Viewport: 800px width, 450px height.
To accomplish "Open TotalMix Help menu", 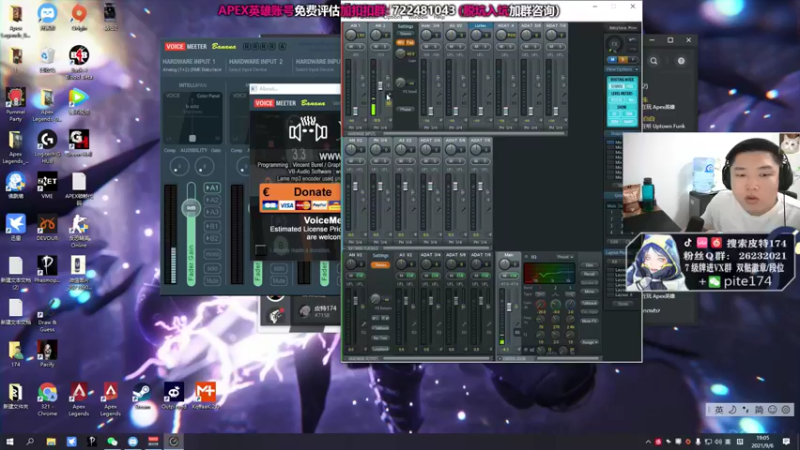I will click(x=439, y=17).
